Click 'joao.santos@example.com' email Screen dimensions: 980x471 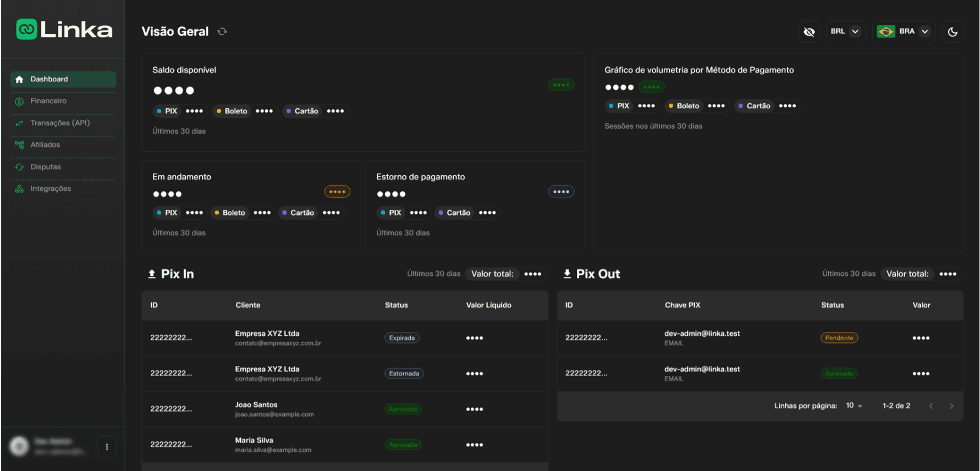274,414
